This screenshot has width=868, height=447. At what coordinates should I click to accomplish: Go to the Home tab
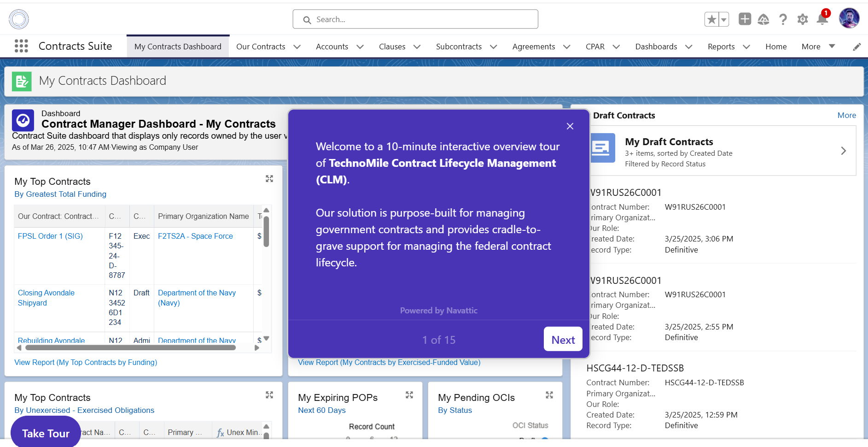tap(776, 47)
